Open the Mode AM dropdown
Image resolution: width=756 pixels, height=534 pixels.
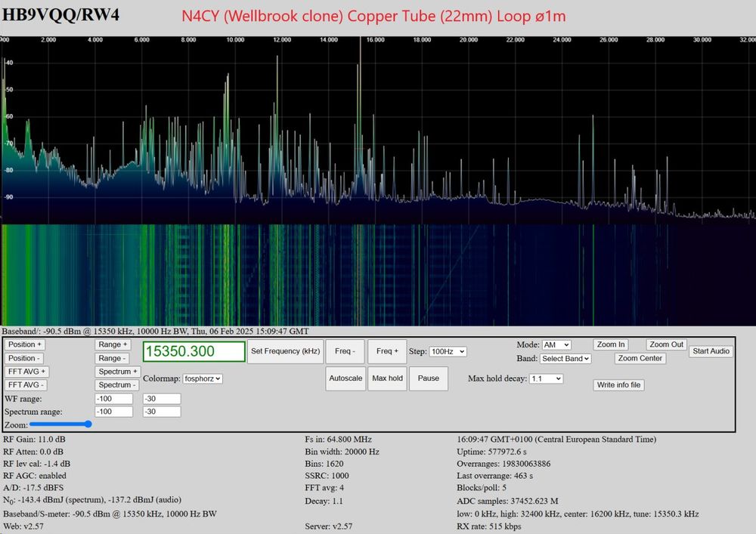pyautogui.click(x=556, y=344)
